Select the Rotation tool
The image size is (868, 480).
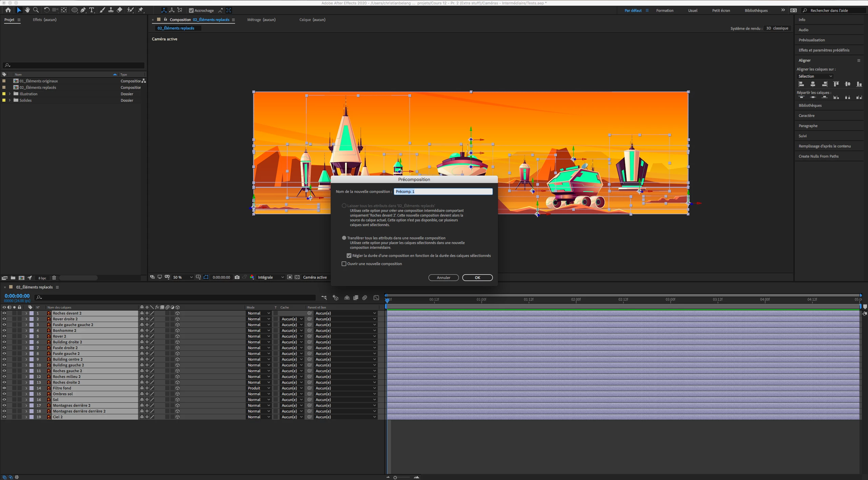click(x=46, y=10)
